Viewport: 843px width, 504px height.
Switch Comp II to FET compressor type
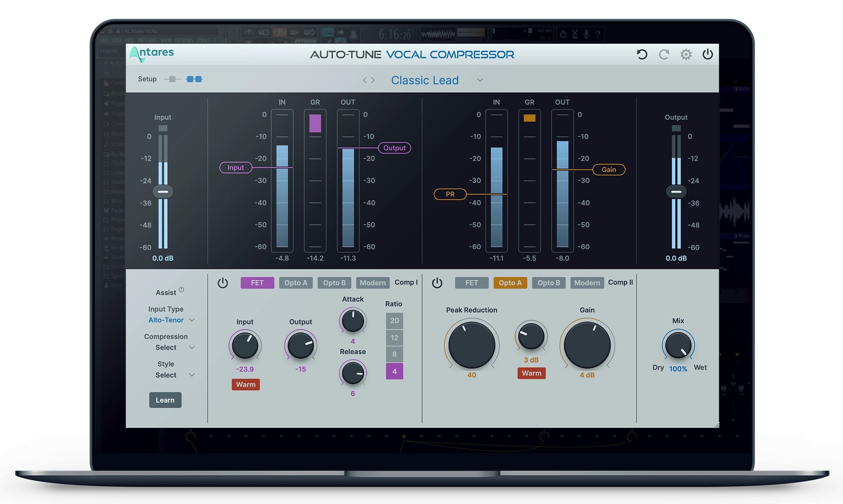pos(471,282)
